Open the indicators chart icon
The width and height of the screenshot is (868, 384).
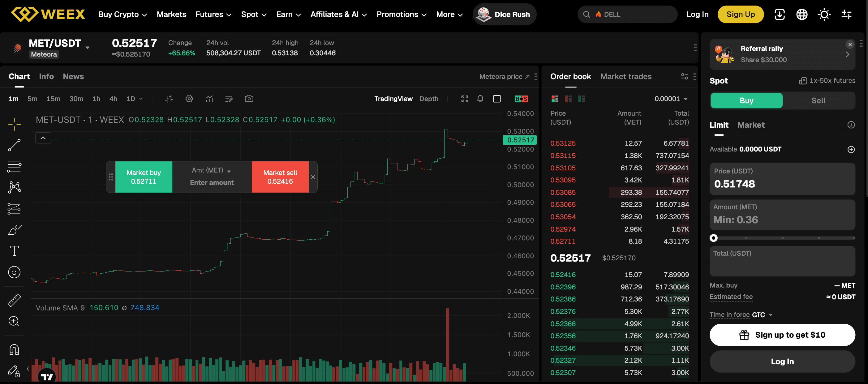click(209, 99)
